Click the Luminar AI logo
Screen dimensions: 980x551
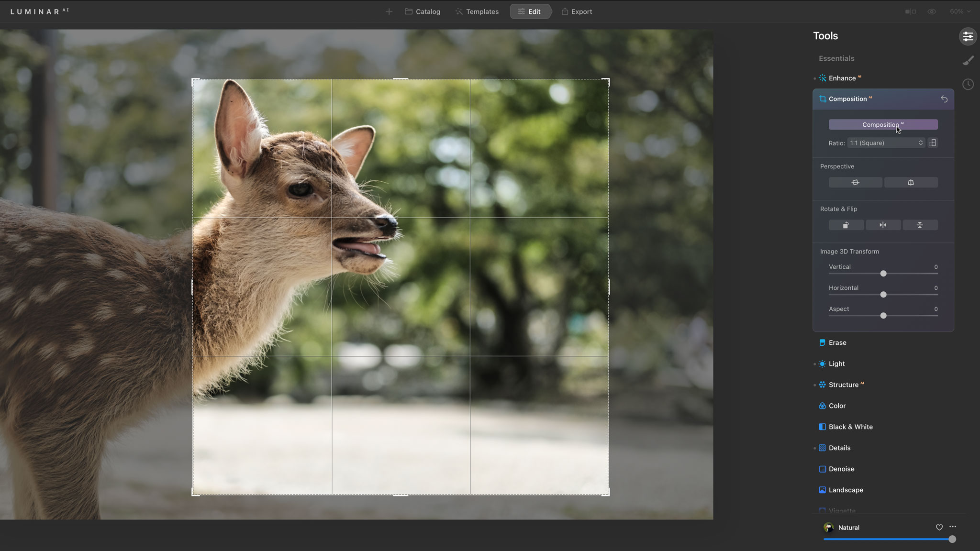[40, 11]
